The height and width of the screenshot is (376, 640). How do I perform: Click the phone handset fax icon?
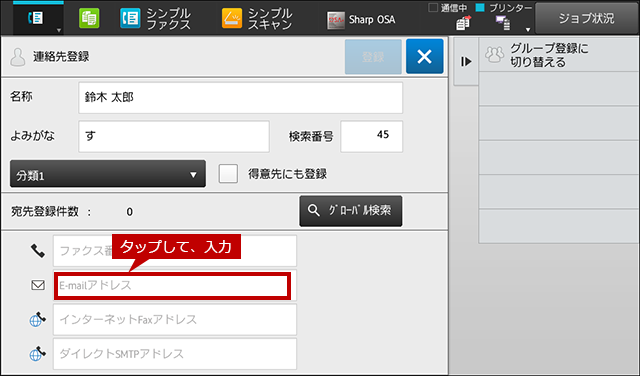(x=38, y=251)
